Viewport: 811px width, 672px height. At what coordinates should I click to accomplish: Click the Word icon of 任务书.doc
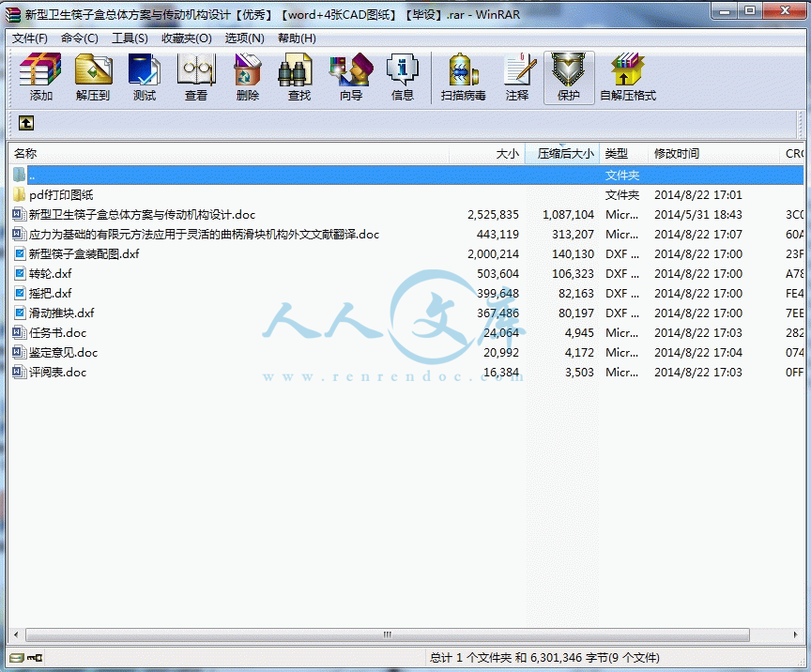coord(20,332)
